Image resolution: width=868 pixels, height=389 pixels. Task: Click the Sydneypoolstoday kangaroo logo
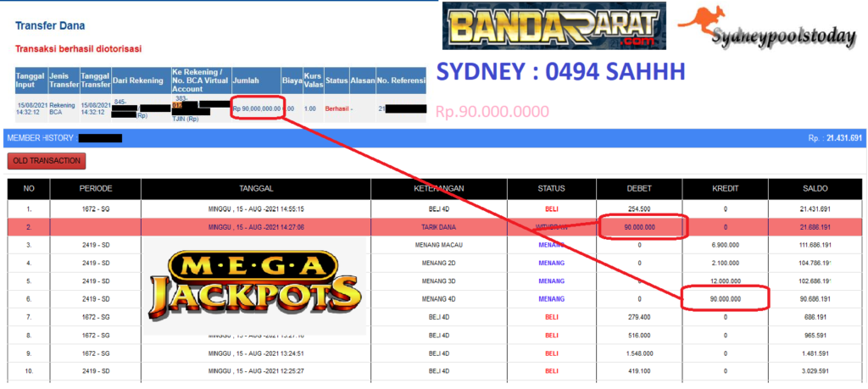[x=766, y=28]
